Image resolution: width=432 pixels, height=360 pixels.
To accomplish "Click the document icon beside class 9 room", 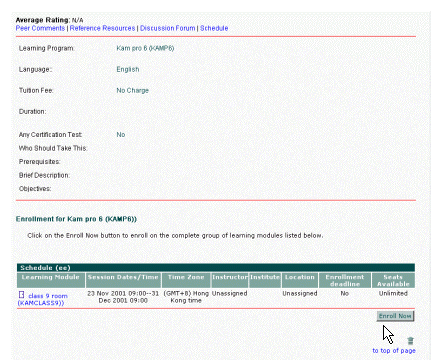I will tap(21, 295).
